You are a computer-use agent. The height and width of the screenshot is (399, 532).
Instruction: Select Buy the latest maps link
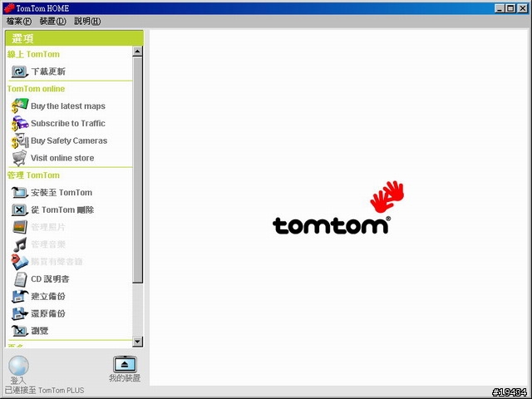pos(68,106)
